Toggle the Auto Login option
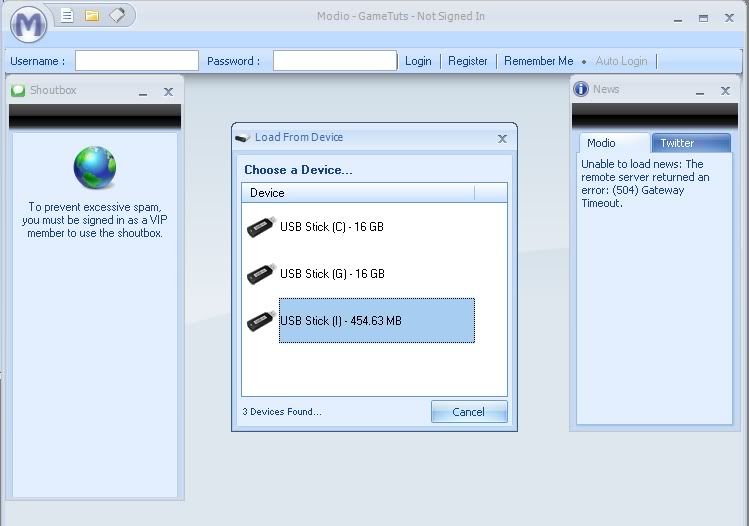The height and width of the screenshot is (526, 749). (621, 61)
